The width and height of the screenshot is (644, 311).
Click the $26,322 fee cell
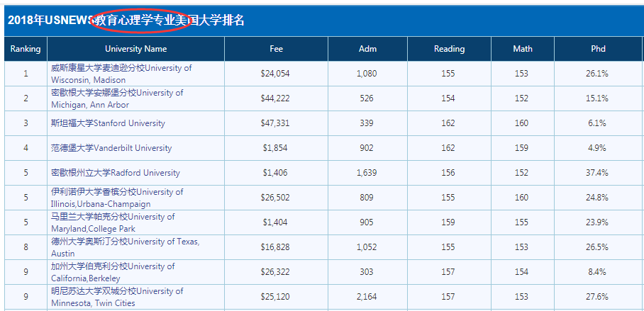[x=275, y=271]
